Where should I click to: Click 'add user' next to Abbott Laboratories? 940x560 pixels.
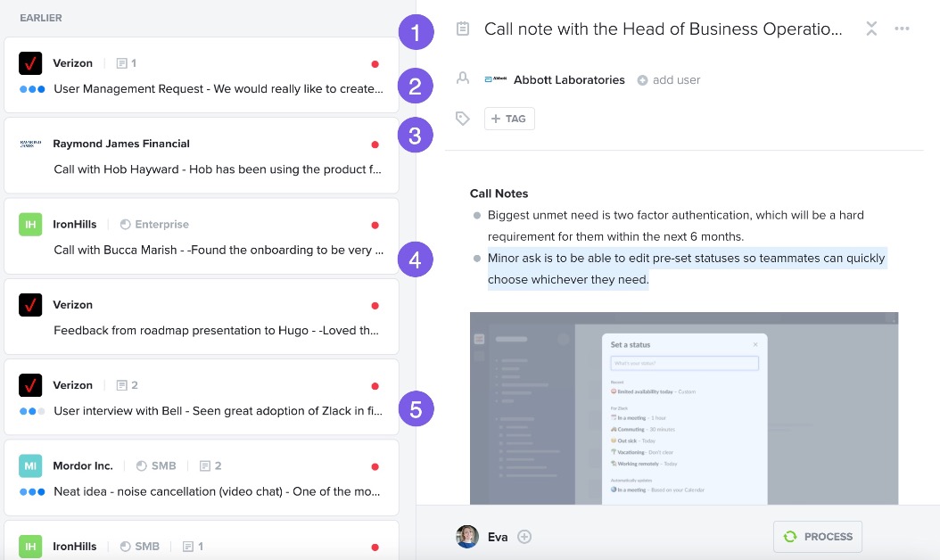pyautogui.click(x=669, y=79)
